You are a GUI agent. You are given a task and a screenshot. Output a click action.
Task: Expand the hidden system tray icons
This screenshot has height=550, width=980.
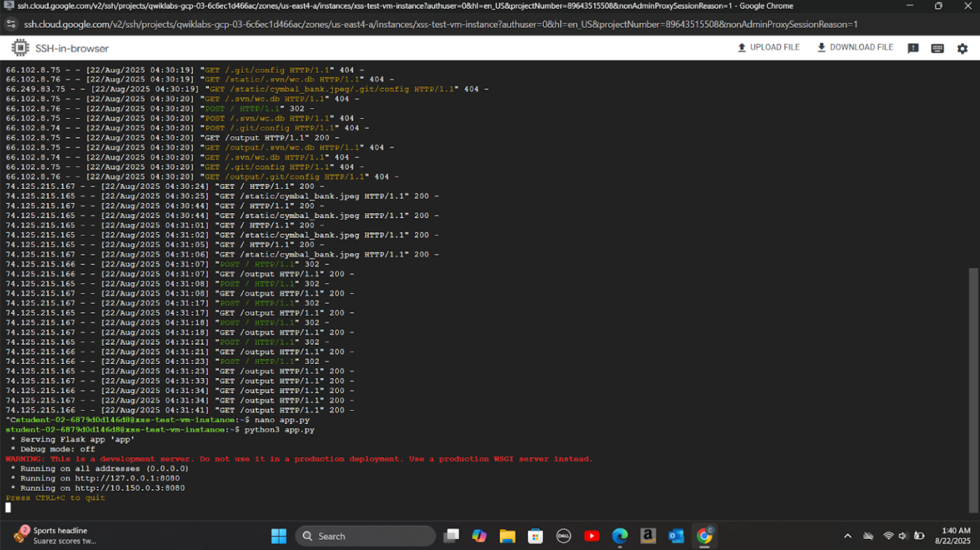(x=848, y=536)
